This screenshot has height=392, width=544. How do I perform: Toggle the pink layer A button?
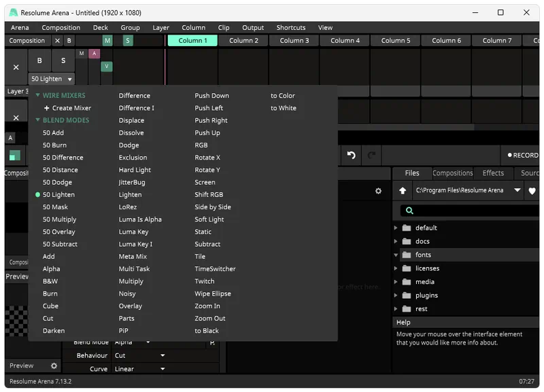[x=94, y=54]
